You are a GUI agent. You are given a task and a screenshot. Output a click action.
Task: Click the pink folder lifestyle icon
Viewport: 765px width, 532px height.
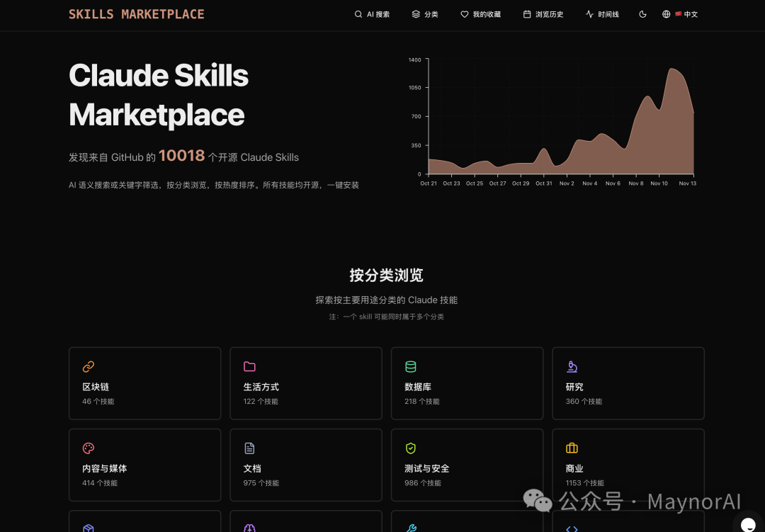tap(249, 366)
